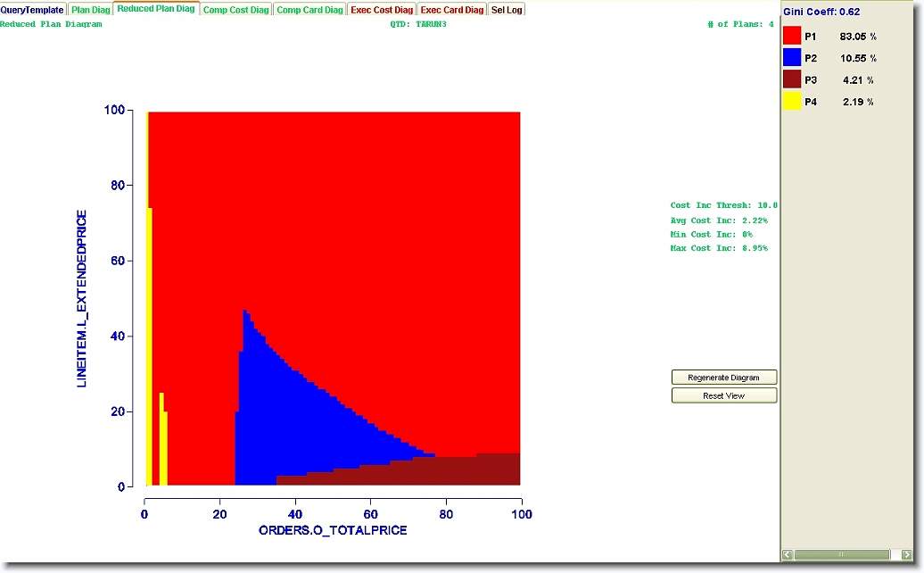The image size is (924, 573).
Task: Select the Reduced Plan Diag tab
Action: point(155,9)
